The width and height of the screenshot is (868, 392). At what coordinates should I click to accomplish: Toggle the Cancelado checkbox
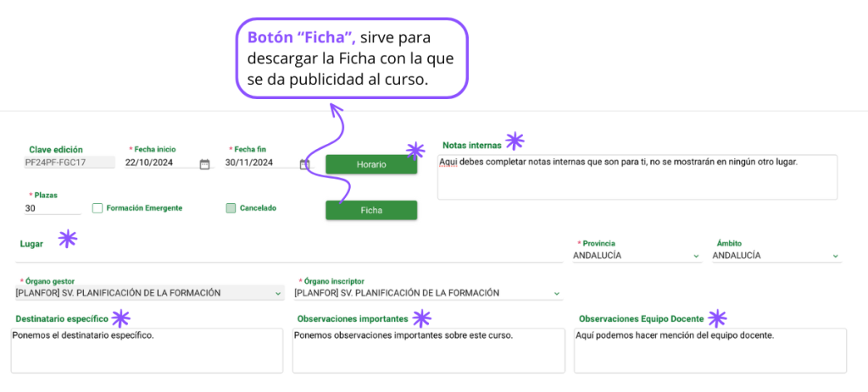[231, 208]
